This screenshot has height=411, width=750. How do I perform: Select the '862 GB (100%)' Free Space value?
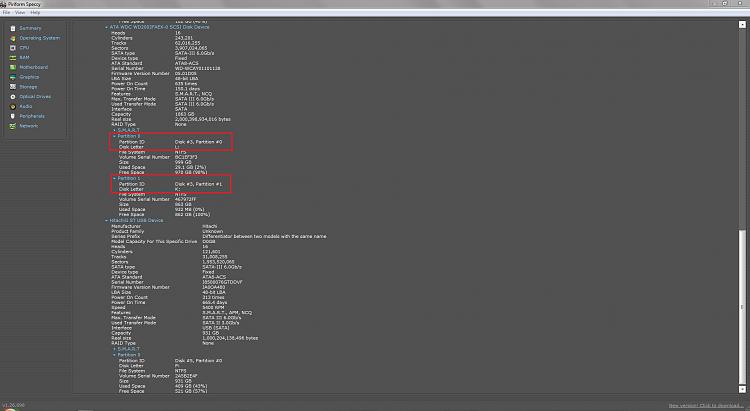point(192,214)
